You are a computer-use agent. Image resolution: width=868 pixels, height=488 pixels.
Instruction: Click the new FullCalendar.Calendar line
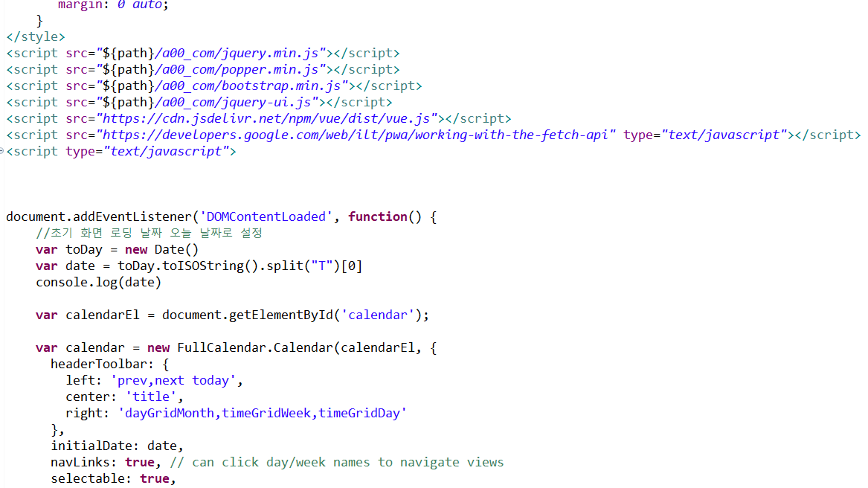(x=236, y=347)
